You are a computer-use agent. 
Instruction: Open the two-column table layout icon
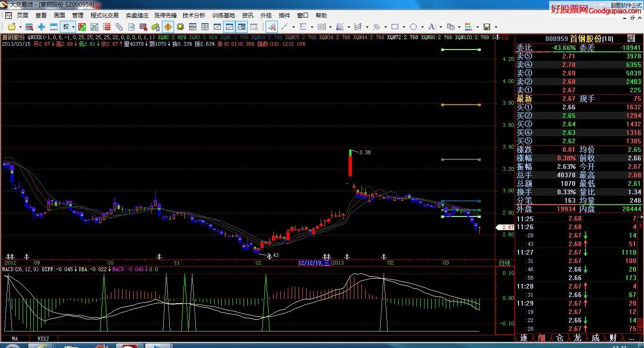[205, 27]
